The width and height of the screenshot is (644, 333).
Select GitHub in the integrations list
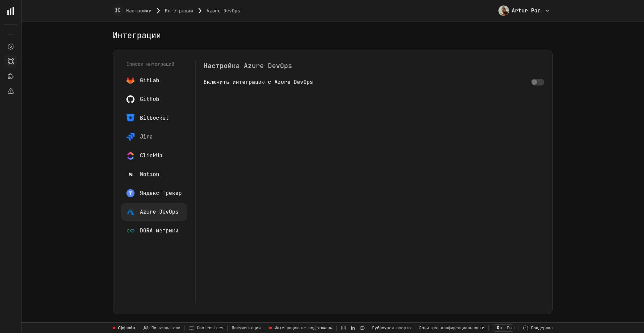154,99
